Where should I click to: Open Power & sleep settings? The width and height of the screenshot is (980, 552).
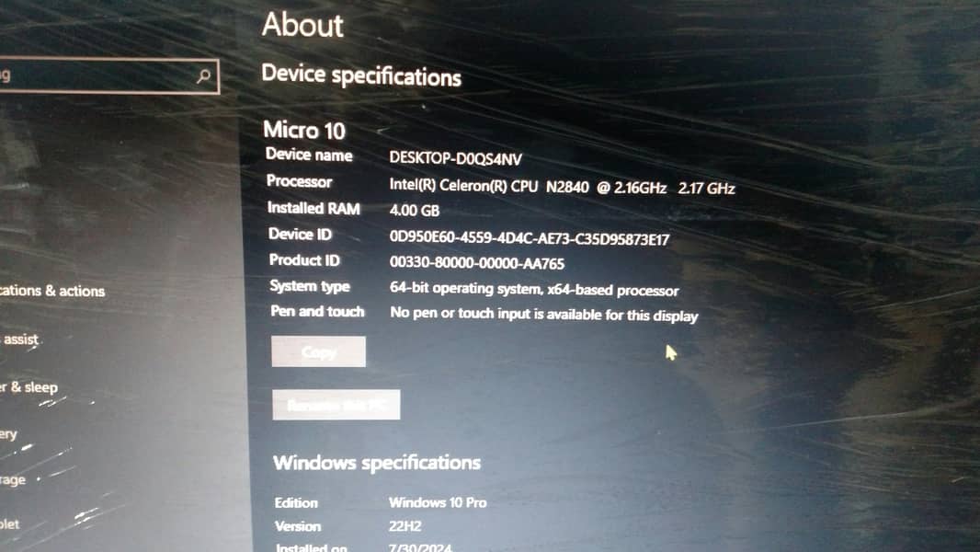tap(28, 387)
